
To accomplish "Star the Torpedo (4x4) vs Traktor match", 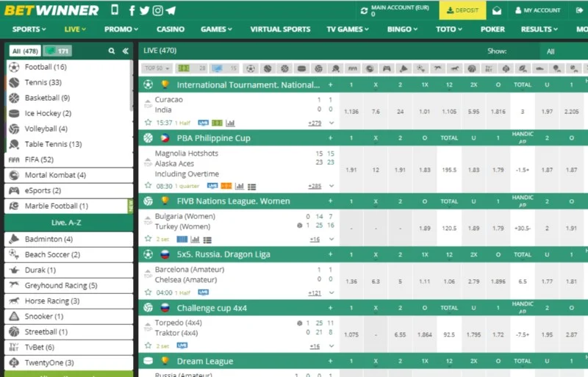I will click(148, 345).
